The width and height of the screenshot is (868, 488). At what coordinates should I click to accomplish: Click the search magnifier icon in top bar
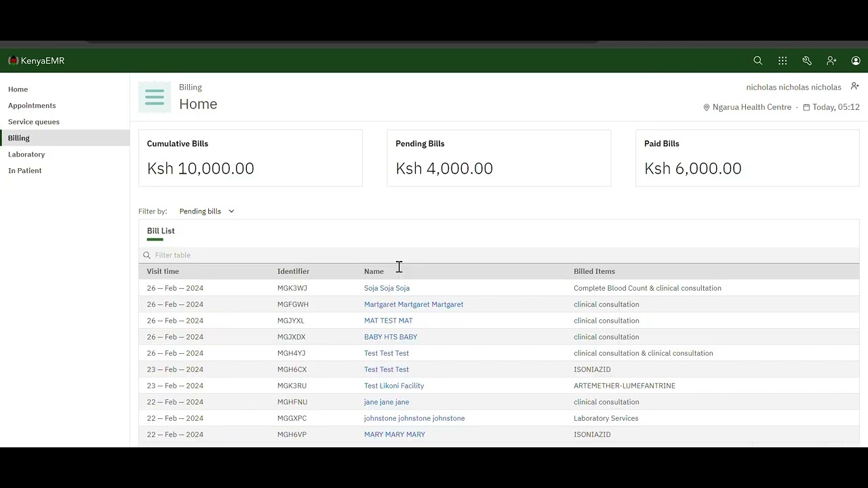click(758, 61)
